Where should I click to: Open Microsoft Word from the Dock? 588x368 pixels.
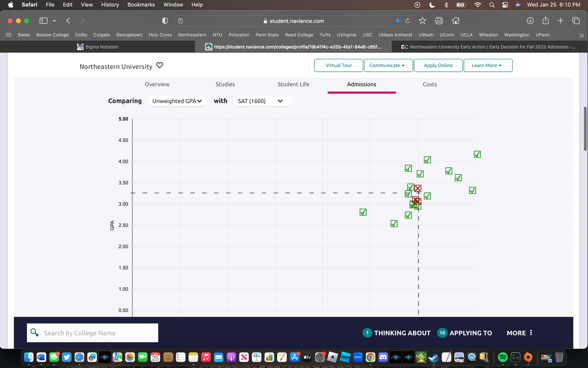41,357
